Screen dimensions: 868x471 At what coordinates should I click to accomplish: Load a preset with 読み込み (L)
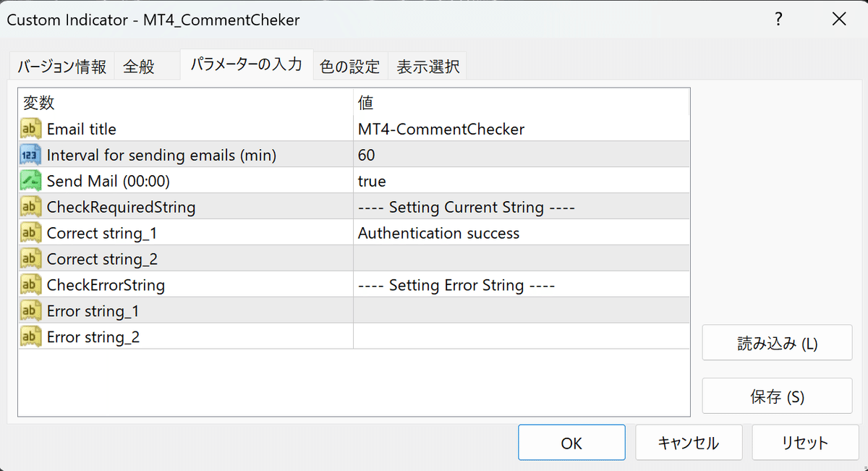(777, 343)
